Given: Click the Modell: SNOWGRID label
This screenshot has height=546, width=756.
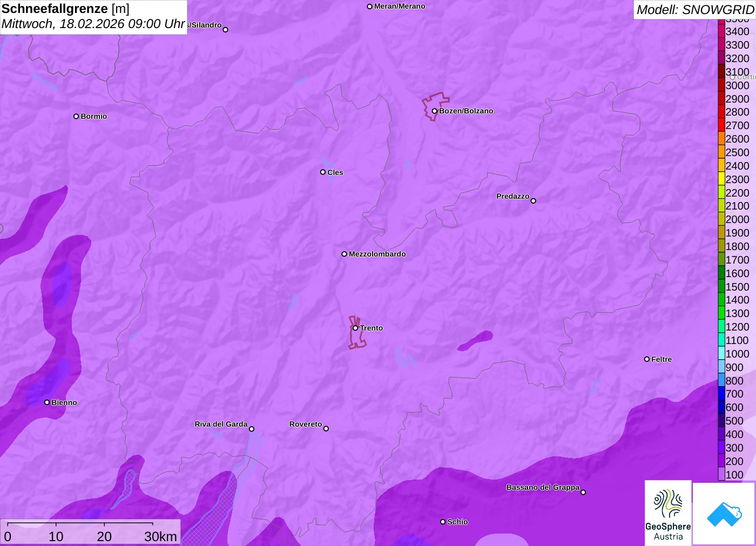Looking at the screenshot, I should (695, 10).
